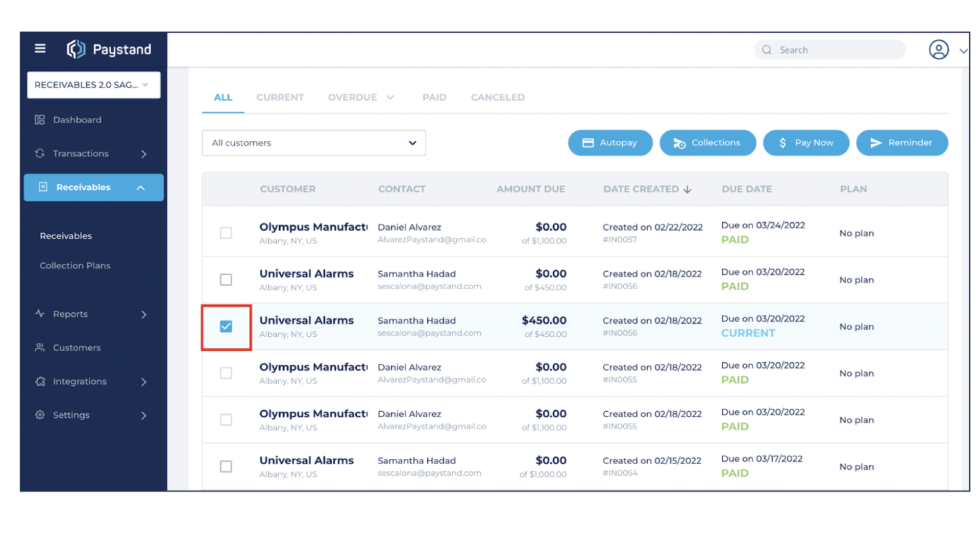Click 'of $1,000.00' amount text

(x=543, y=474)
